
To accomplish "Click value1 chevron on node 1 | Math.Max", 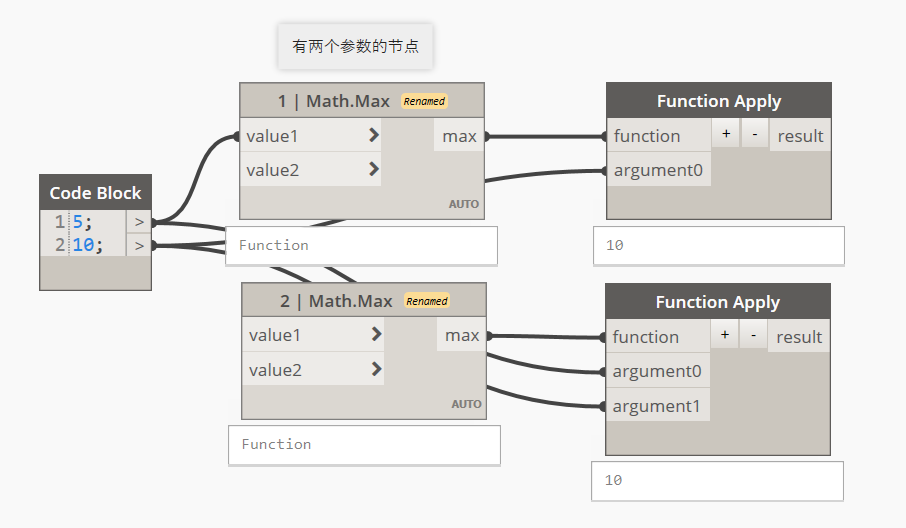I will click(373, 135).
